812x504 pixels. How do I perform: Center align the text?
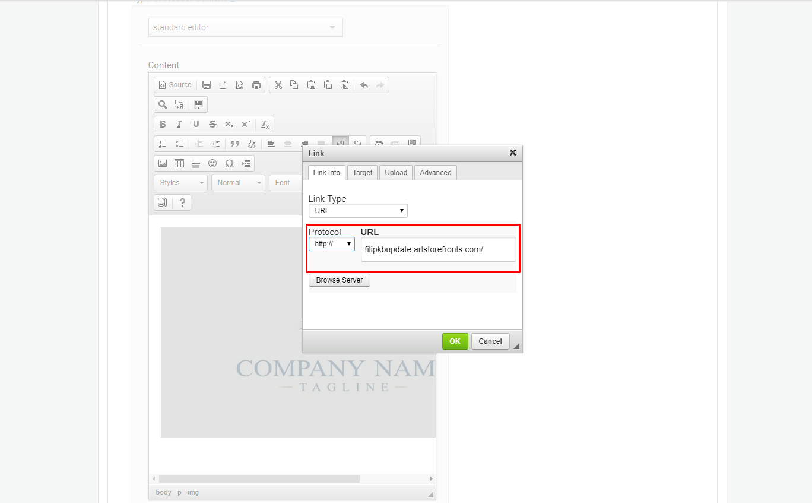tap(288, 144)
